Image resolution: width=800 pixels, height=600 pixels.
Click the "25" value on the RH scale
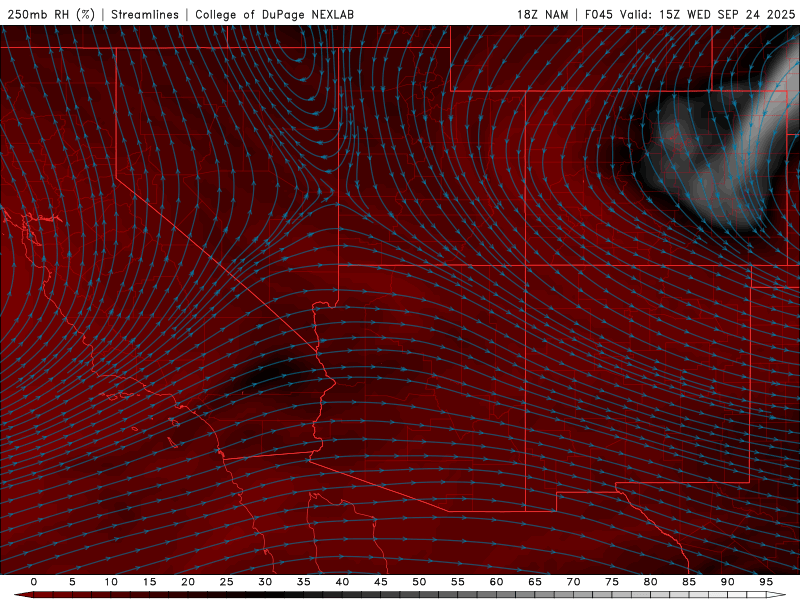227,582
